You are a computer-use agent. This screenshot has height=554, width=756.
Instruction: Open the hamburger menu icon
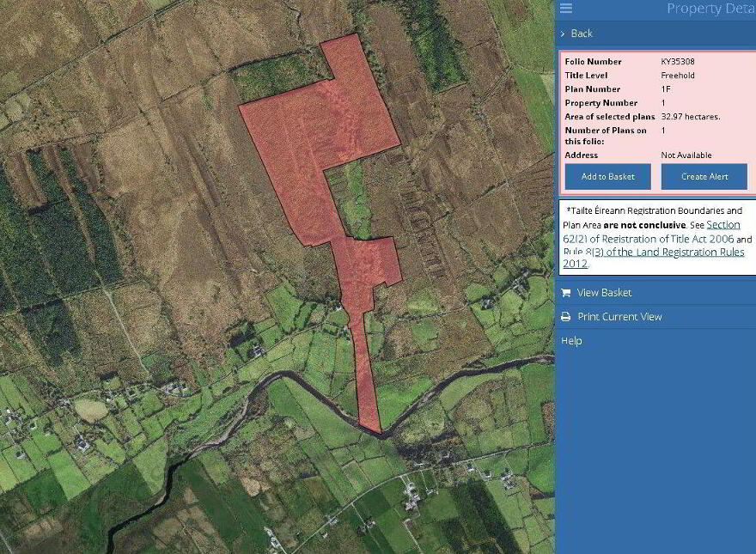click(x=566, y=8)
